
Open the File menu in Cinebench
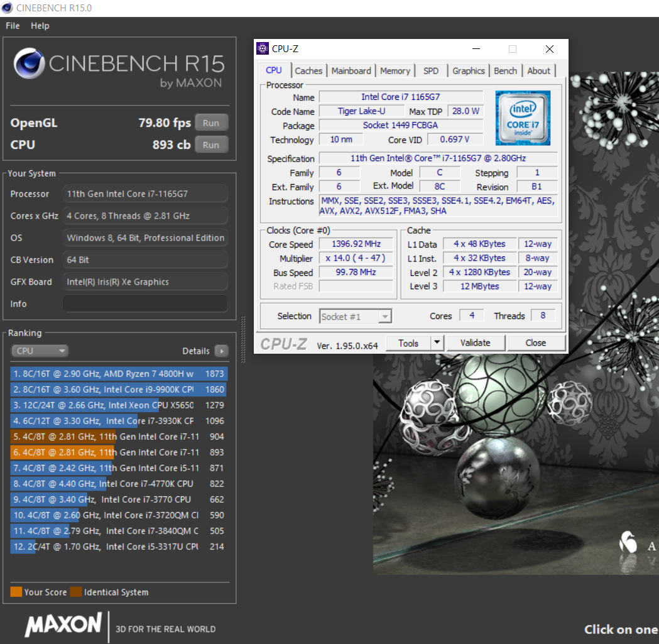click(x=13, y=26)
